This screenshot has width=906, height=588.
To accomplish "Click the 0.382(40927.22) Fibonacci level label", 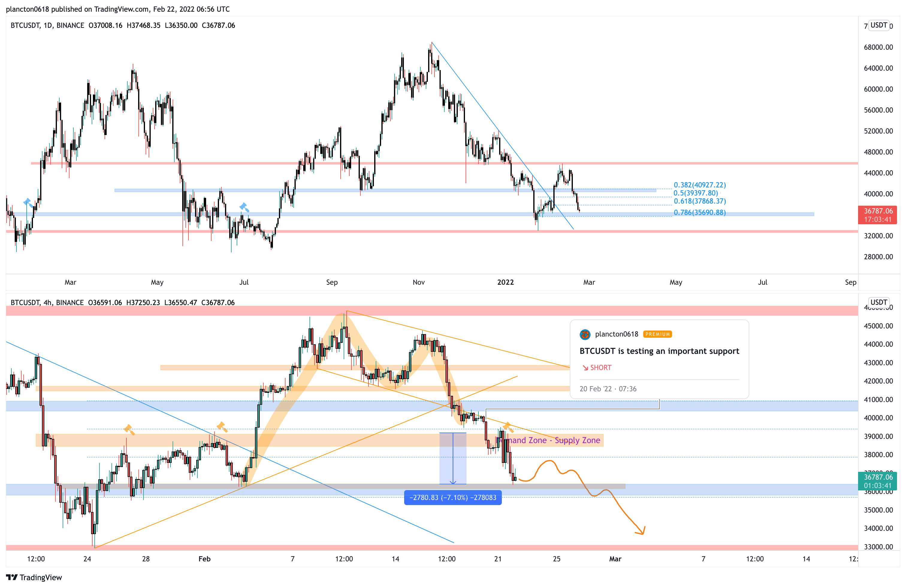I will click(x=700, y=185).
